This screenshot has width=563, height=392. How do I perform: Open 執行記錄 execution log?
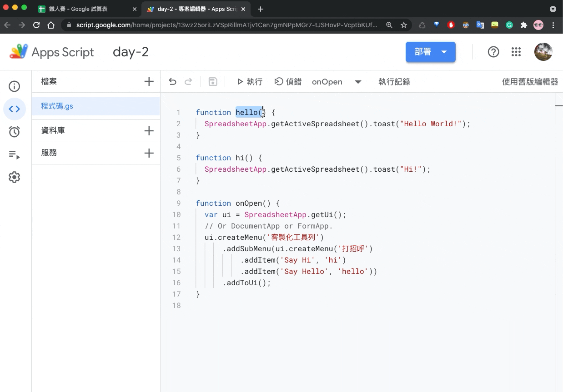pos(394,82)
